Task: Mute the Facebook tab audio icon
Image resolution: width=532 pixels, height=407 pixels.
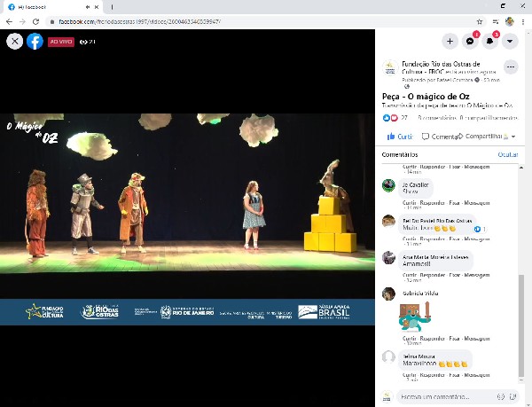Action: pos(88,7)
